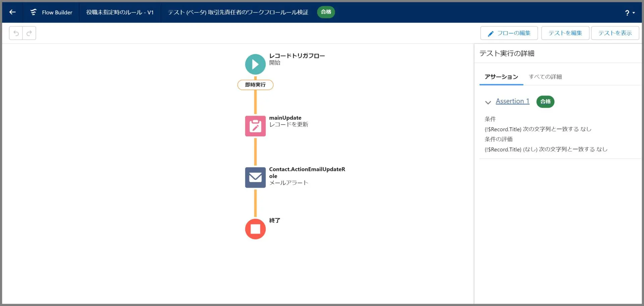Open the Assertion 1 link
Viewport: 644px width, 306px height.
click(x=512, y=101)
